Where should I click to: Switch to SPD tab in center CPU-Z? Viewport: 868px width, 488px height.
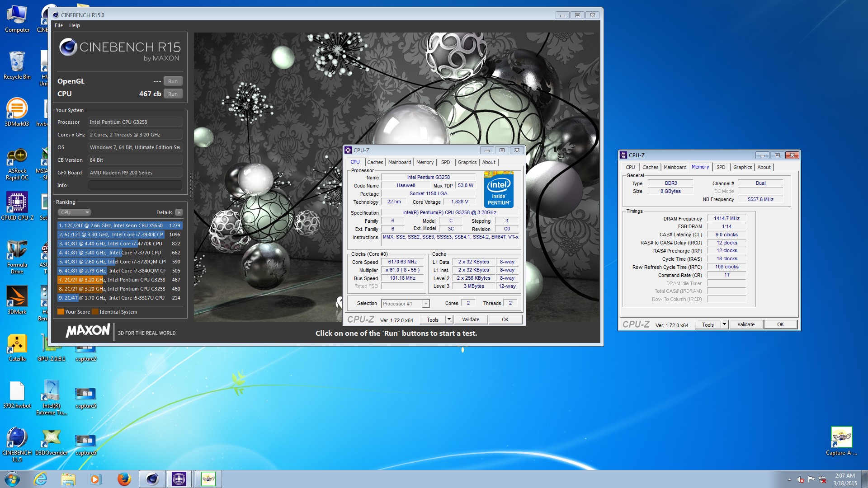pyautogui.click(x=446, y=162)
